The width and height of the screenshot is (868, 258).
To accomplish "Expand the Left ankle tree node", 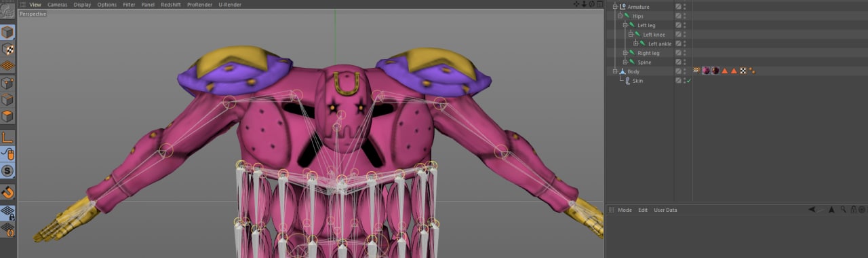I will pyautogui.click(x=635, y=43).
